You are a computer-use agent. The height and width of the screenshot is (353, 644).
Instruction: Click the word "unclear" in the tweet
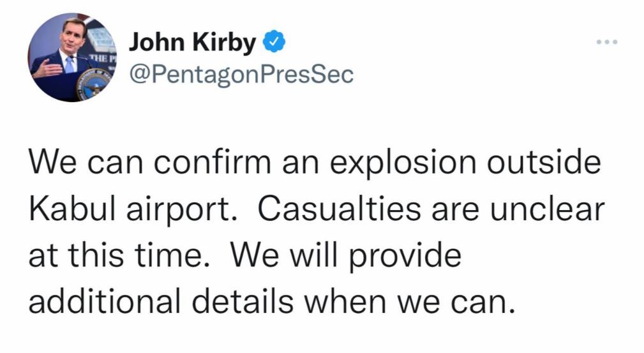(x=547, y=208)
